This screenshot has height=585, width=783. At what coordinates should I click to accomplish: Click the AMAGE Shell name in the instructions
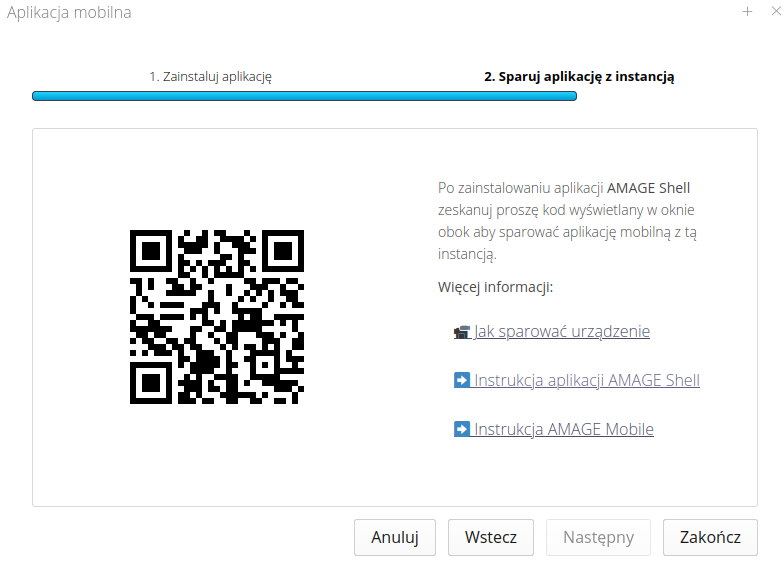tap(648, 188)
